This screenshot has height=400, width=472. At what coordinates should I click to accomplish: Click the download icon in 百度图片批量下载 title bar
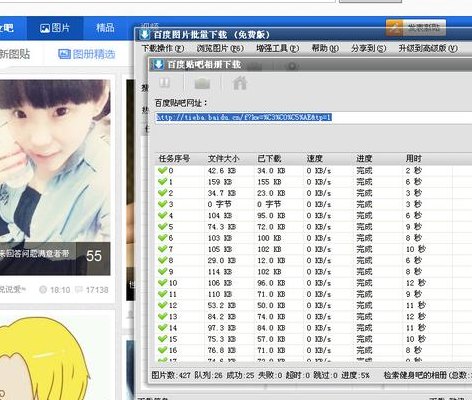point(145,34)
